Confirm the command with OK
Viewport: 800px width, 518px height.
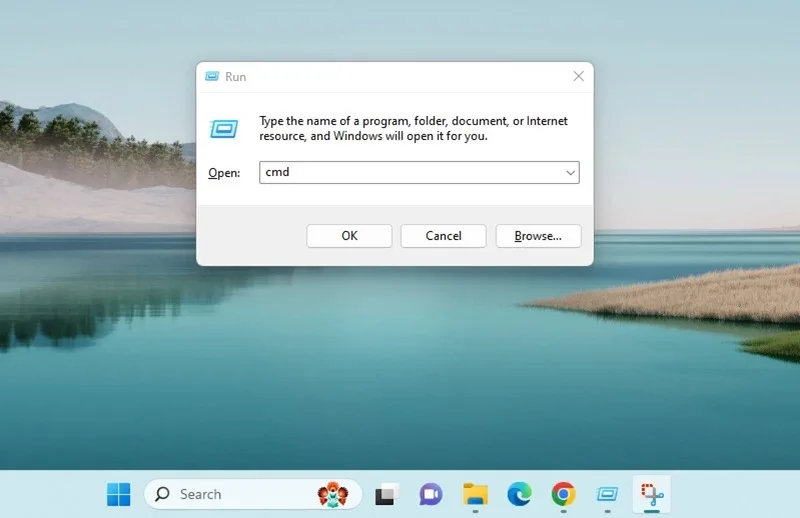[x=349, y=236]
